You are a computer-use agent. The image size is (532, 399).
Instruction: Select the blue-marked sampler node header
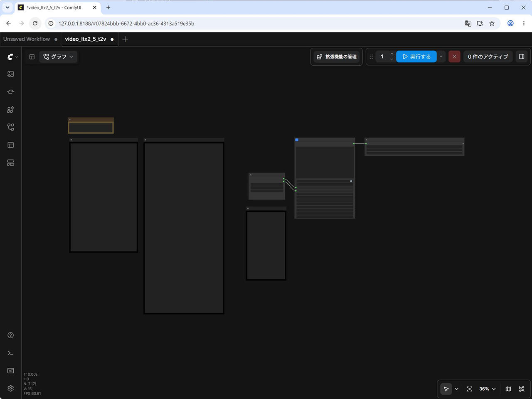(x=325, y=140)
